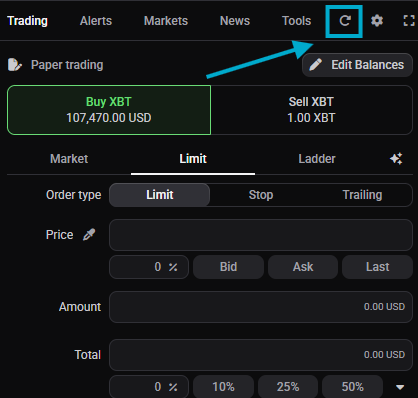Open the Alerts tab
Viewport: 418px width, 398px height.
click(x=96, y=21)
